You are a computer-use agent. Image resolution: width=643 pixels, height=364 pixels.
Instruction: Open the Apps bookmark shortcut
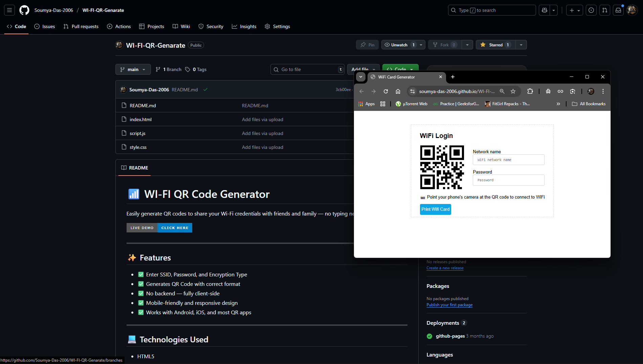(367, 104)
